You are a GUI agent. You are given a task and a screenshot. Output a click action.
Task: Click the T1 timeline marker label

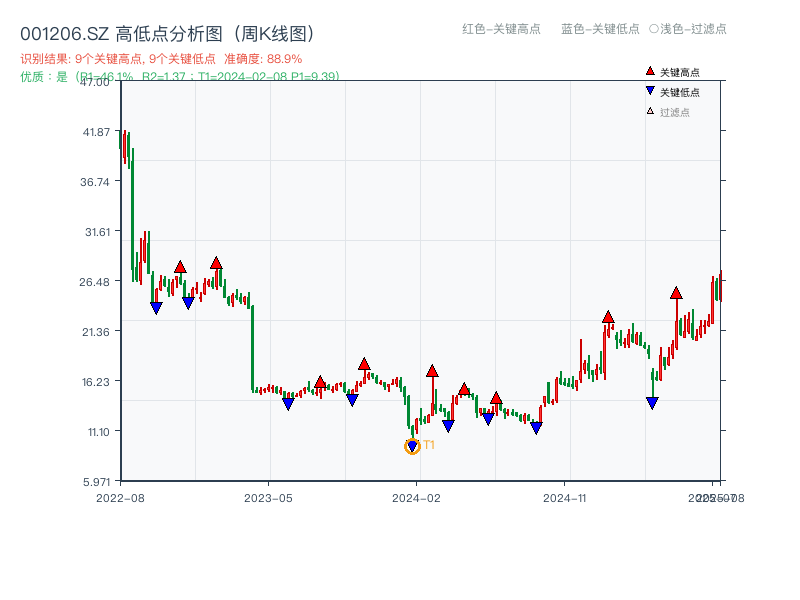tap(428, 444)
